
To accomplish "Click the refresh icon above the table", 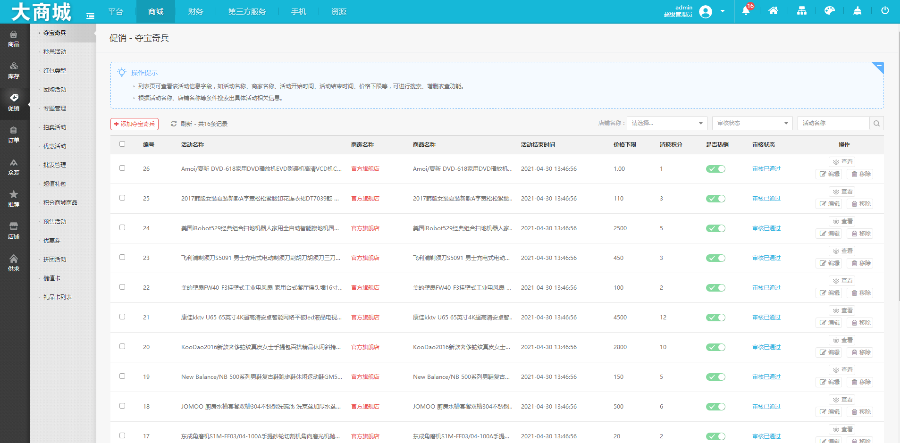I will pos(173,123).
